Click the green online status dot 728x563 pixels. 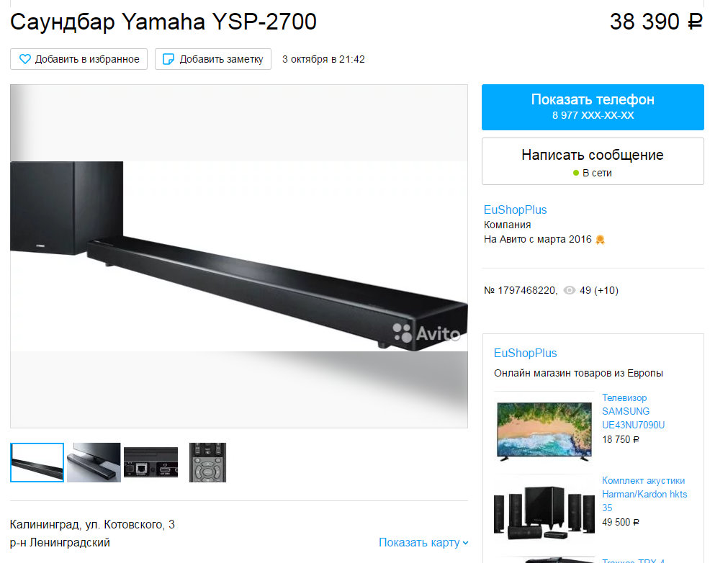click(x=576, y=173)
